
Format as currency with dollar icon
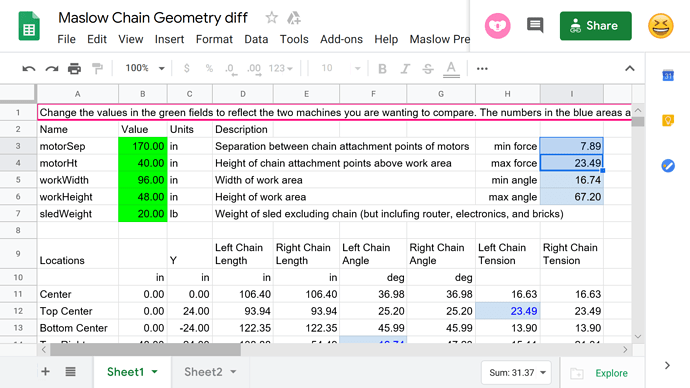coord(187,69)
